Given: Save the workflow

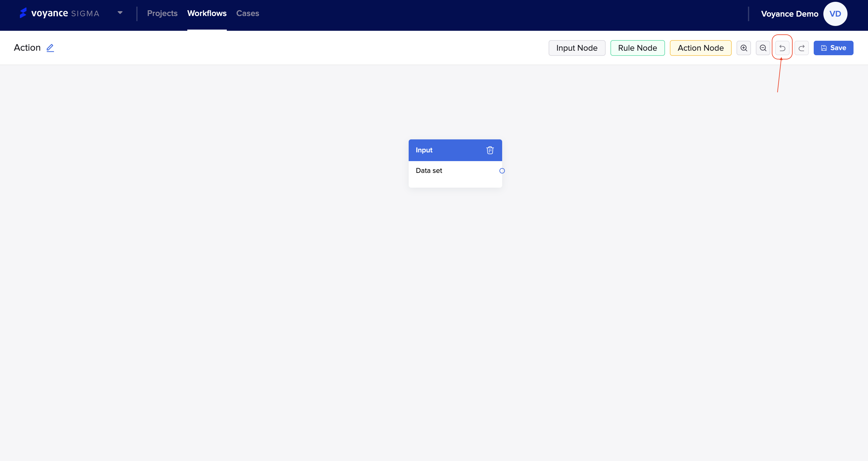Looking at the screenshot, I should click(x=833, y=48).
